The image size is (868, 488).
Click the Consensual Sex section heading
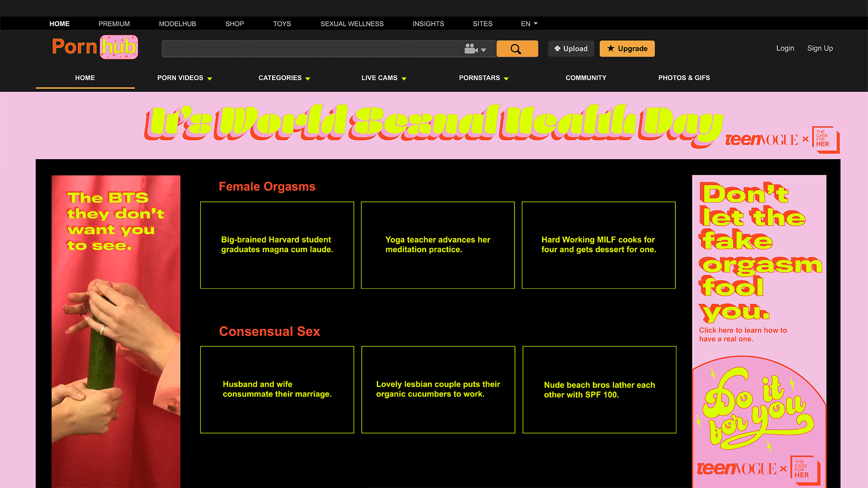[269, 331]
